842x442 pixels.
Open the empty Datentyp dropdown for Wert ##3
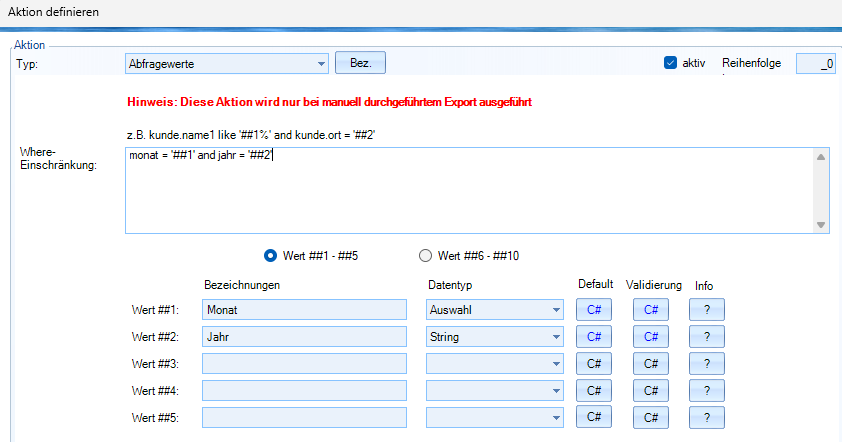[x=494, y=364]
